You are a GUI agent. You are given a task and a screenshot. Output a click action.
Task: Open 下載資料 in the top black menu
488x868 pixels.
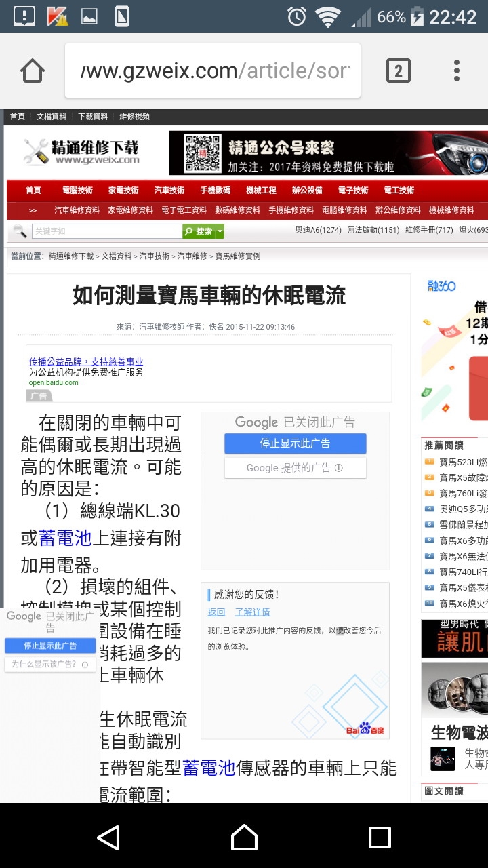coord(93,117)
